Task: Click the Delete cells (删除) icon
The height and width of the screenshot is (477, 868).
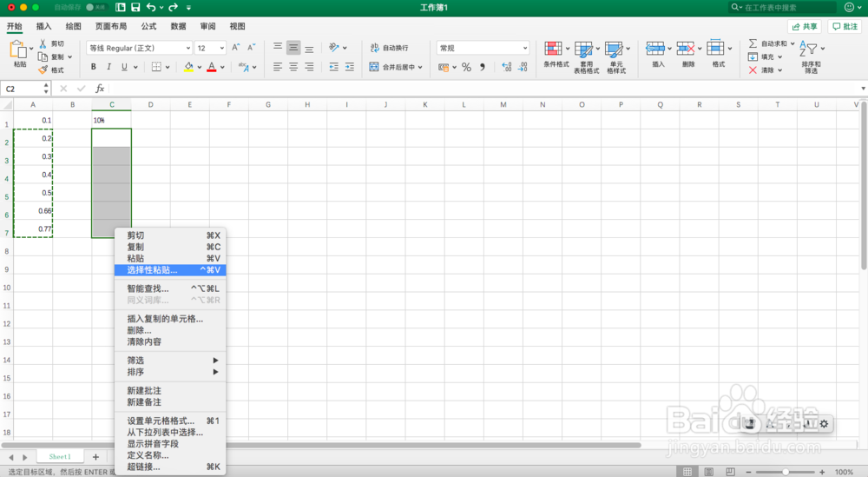Action: coord(686,49)
